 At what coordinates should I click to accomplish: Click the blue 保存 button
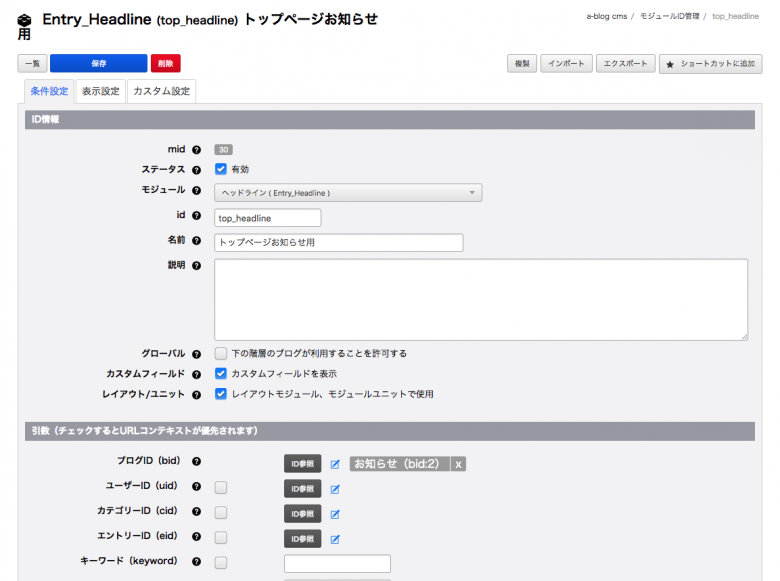98,63
